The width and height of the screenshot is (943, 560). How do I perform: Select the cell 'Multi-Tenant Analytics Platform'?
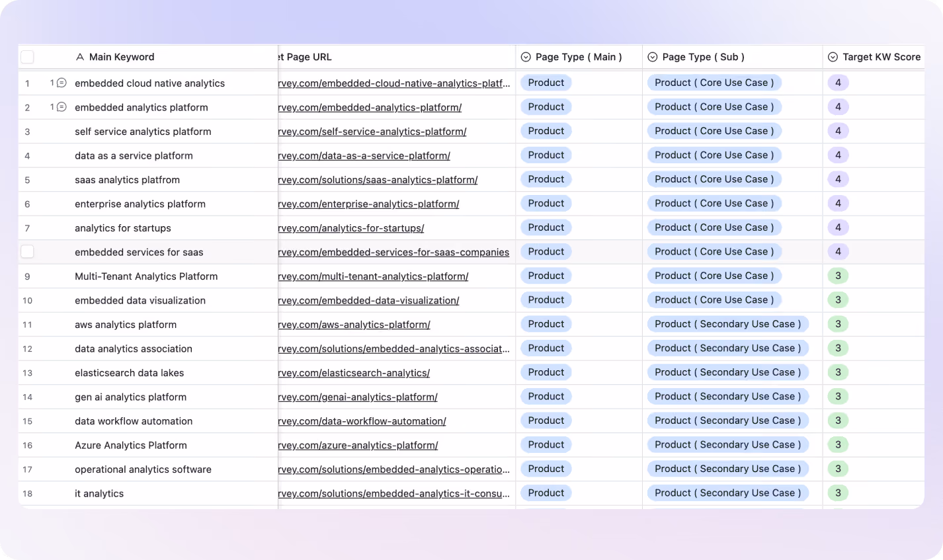pos(146,276)
